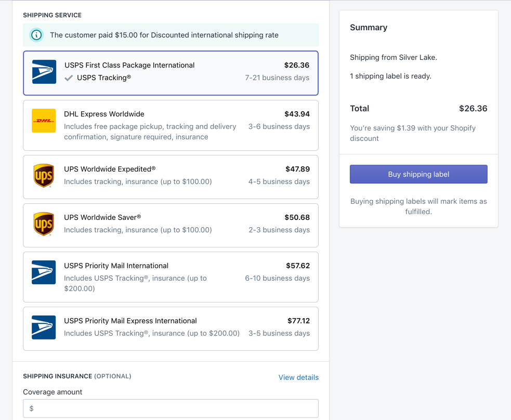Screen dimensions: 511x420
Task: Click the USPS eagle logo for First Class Package
Action: pos(44,72)
